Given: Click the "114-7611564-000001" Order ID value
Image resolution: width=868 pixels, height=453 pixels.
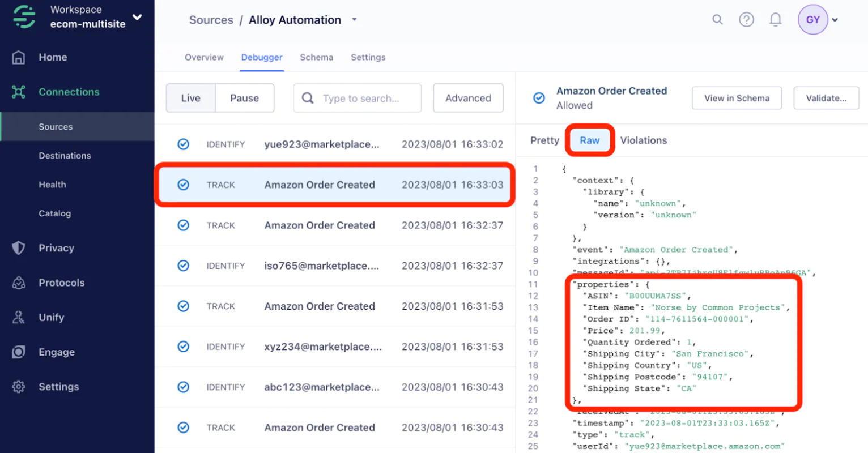Looking at the screenshot, I should pos(699,319).
